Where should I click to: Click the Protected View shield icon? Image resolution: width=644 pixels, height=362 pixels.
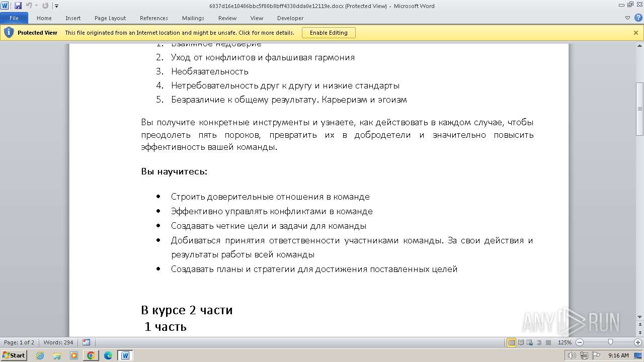(x=9, y=33)
